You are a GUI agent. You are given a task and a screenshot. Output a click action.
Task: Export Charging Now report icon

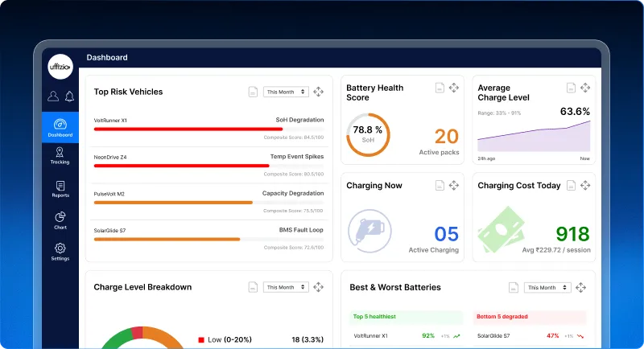tap(440, 186)
